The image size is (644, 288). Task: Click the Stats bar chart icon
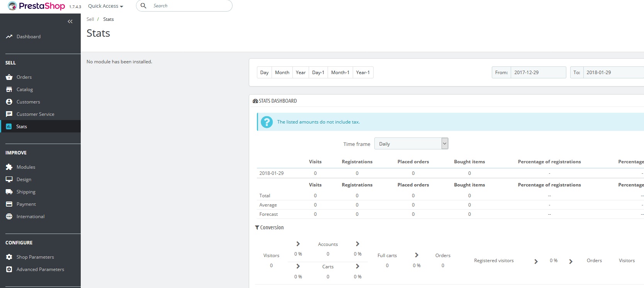point(9,127)
